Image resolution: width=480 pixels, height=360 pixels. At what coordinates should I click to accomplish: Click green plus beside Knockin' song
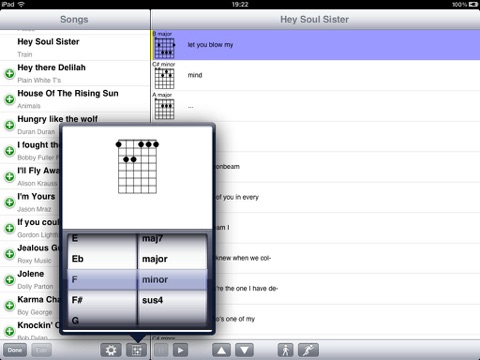point(10,331)
